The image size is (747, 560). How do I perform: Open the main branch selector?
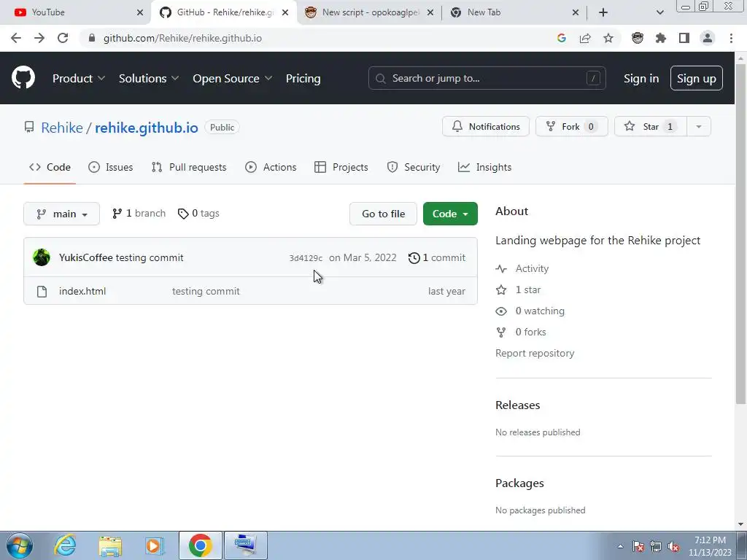[61, 214]
